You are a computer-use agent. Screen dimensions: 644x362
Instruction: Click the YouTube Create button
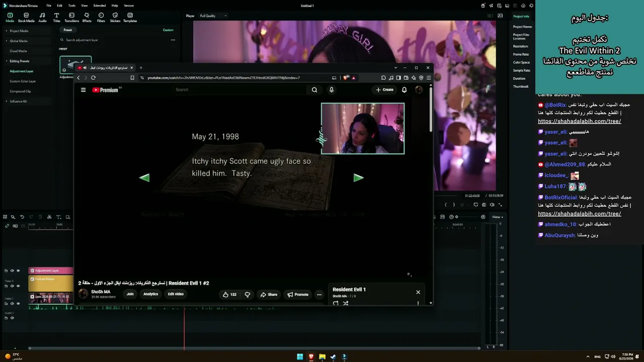click(x=385, y=89)
